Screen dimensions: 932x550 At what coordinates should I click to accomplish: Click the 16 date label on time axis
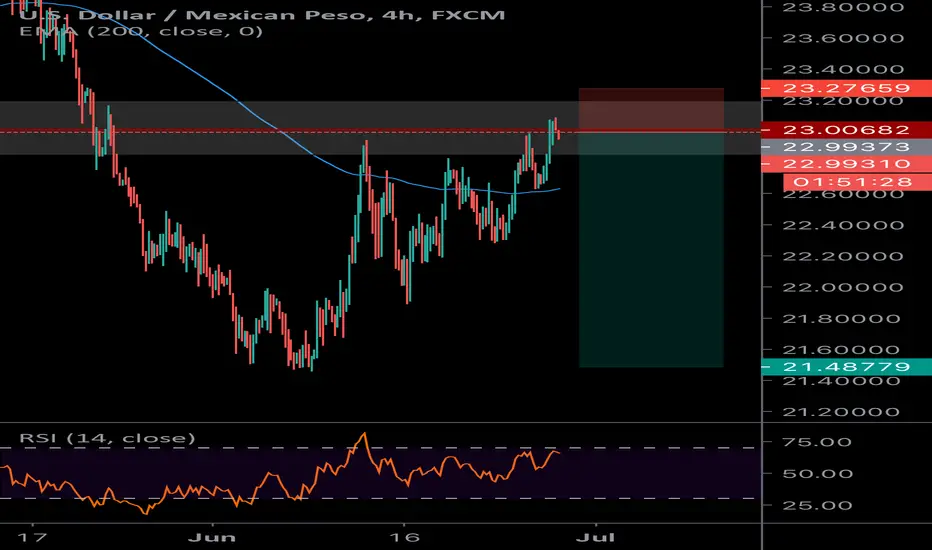click(x=404, y=538)
